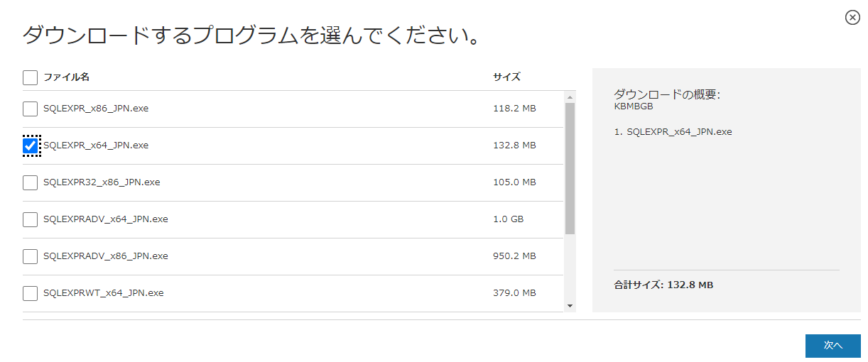Click SQLEXPR_x64_JPN.exe in the download summary
Screen dimensions: 868x362
(678, 132)
